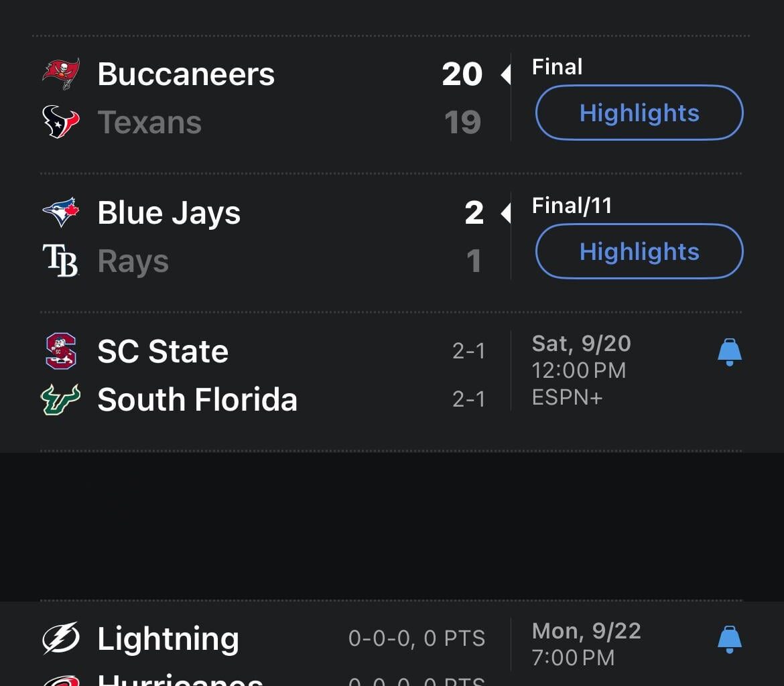Image resolution: width=784 pixels, height=686 pixels.
Task: Tap the South Florida bulls logo
Action: [x=61, y=399]
